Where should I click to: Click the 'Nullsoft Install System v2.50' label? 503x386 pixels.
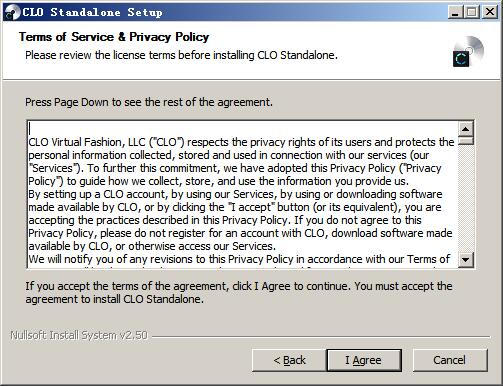point(79,335)
